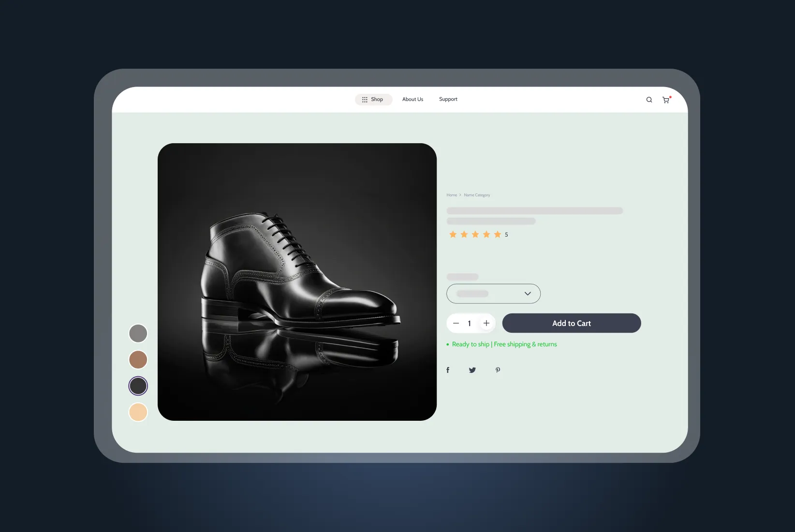
Task: Share the product on Facebook
Action: pos(448,369)
